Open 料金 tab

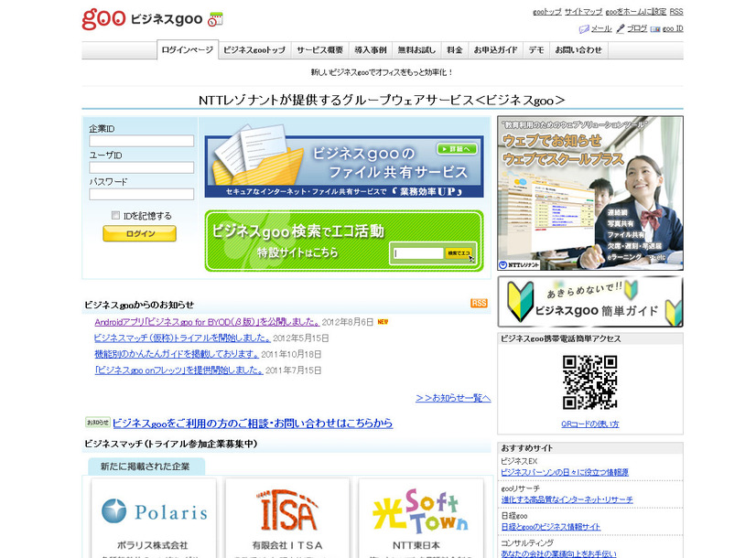455,50
